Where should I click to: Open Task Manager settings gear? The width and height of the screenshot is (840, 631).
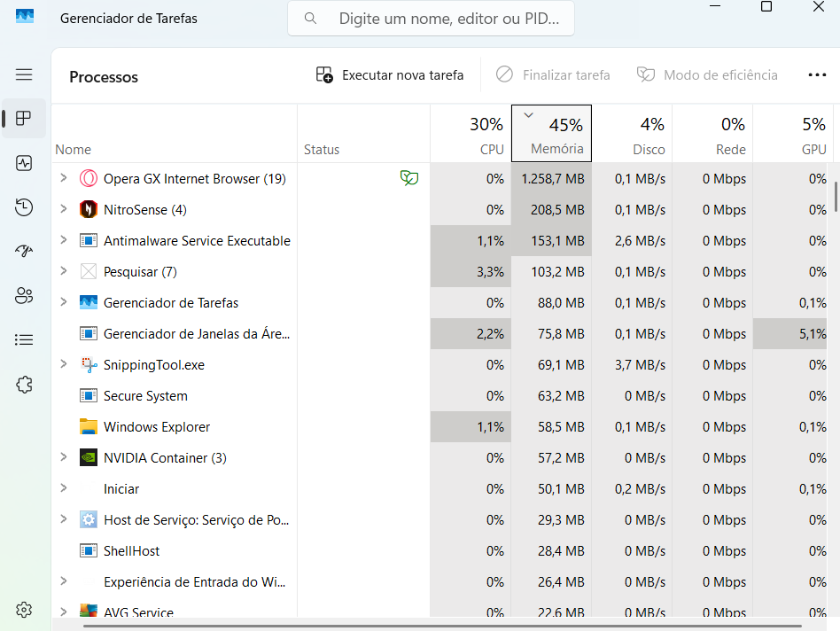tap(24, 610)
